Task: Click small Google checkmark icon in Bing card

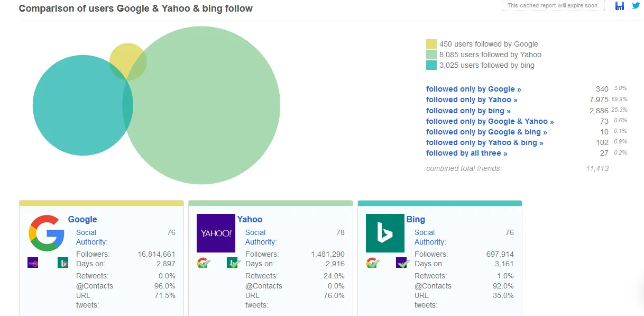Action: tap(373, 263)
